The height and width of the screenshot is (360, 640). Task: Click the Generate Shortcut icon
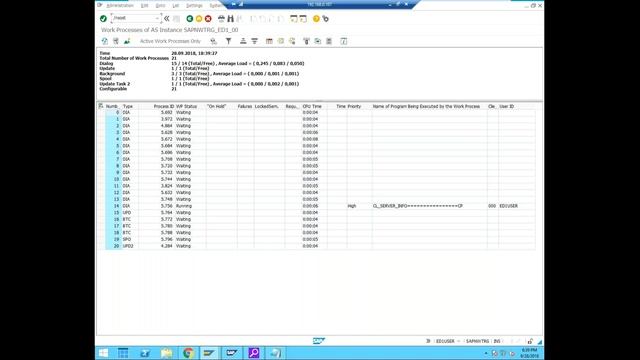pos(303,18)
